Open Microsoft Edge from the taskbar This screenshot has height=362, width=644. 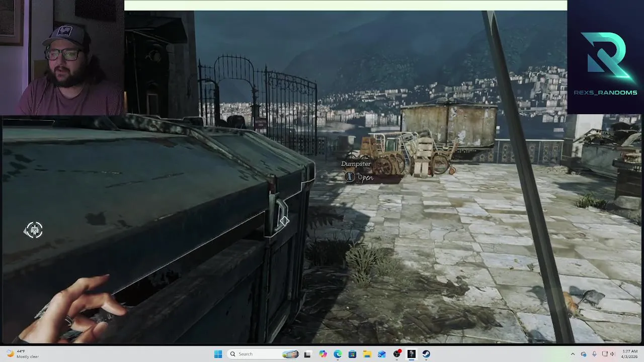coord(338,354)
